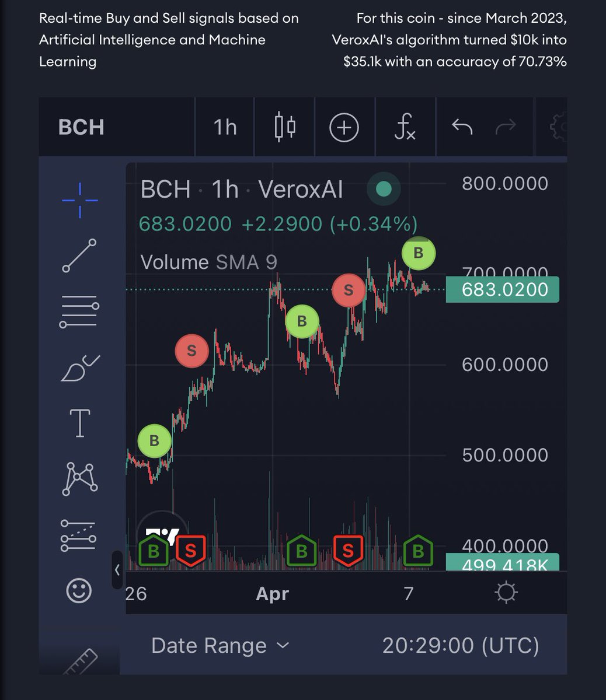Click the first green B badge at bottom

154,551
